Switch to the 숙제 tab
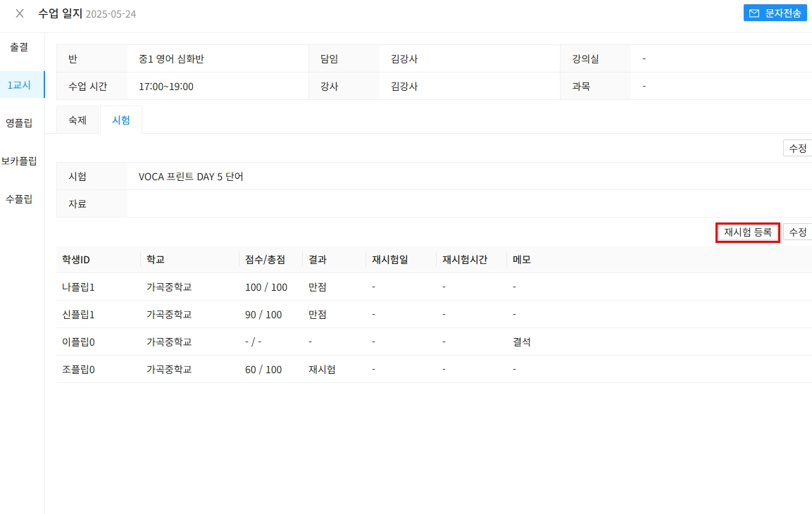 coord(77,120)
